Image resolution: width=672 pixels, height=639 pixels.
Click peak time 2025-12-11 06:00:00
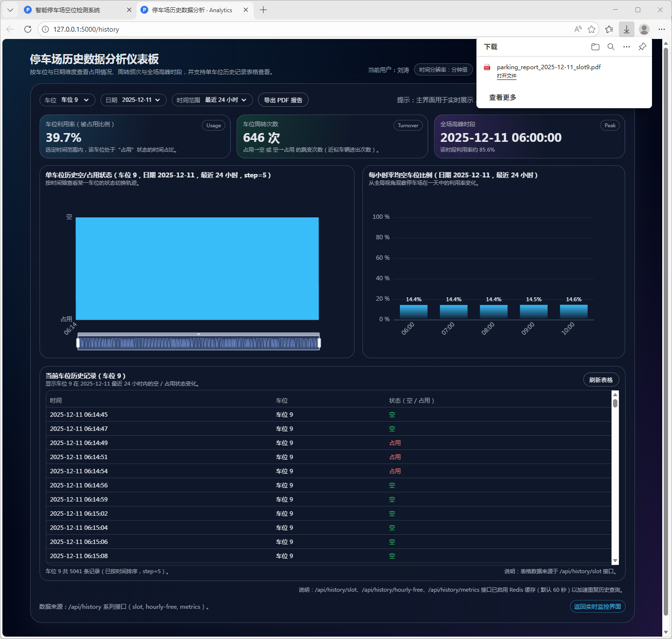point(501,137)
